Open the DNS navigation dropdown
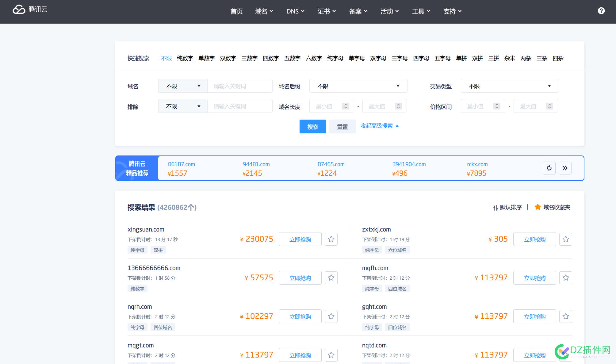The height and width of the screenshot is (364, 616). point(295,11)
